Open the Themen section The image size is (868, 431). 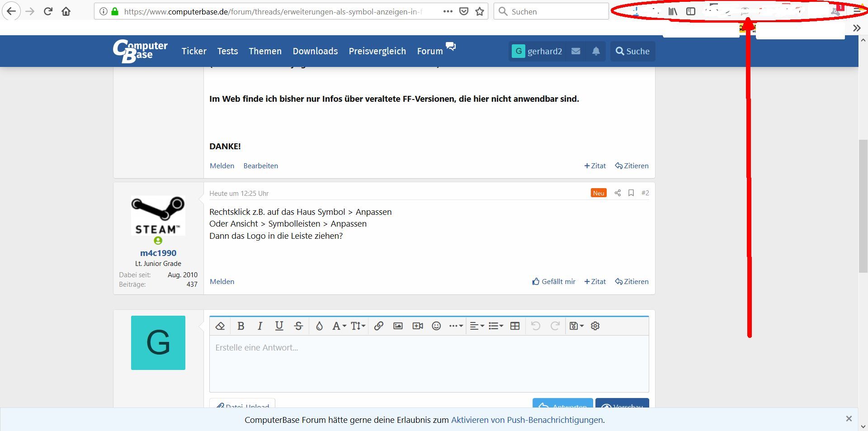tap(265, 51)
